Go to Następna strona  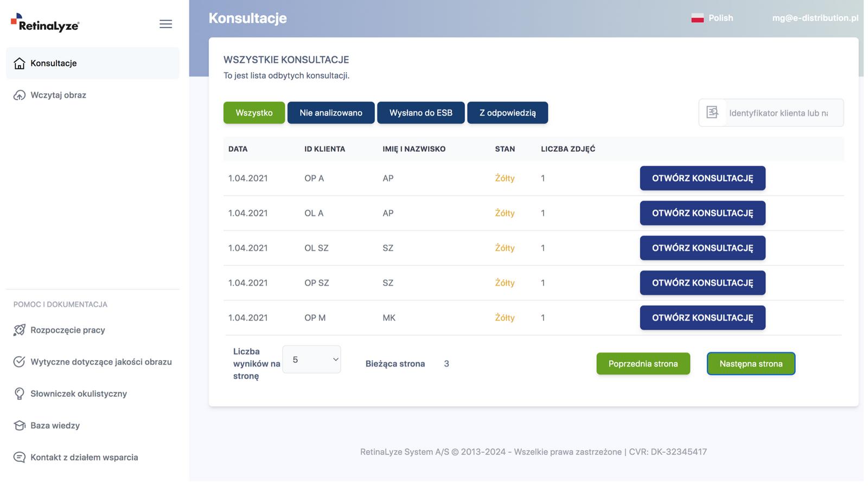tap(751, 364)
